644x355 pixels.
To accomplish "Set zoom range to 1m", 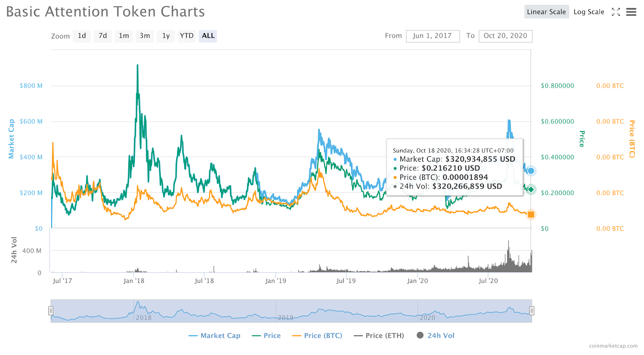I will pos(124,36).
